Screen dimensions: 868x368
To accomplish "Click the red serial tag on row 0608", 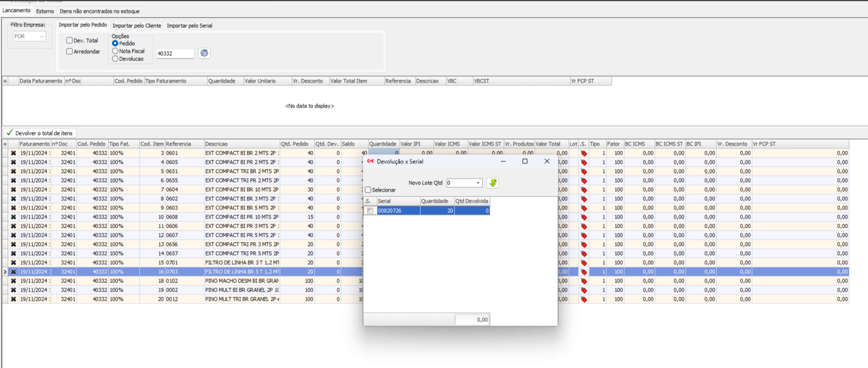I will point(584,217).
